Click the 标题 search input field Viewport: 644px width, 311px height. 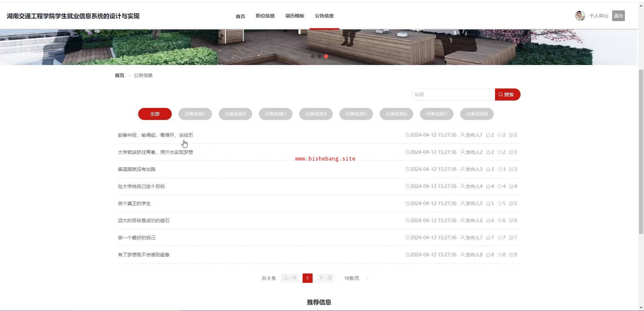pyautogui.click(x=453, y=95)
